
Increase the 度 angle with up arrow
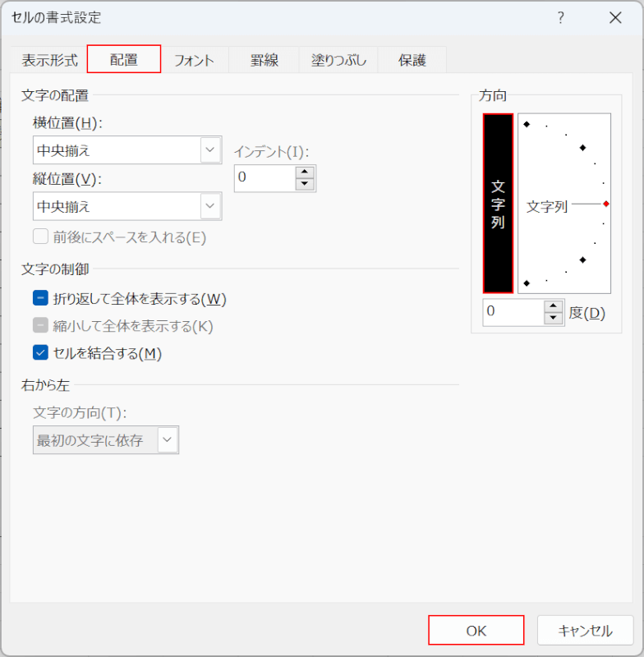[x=554, y=306]
